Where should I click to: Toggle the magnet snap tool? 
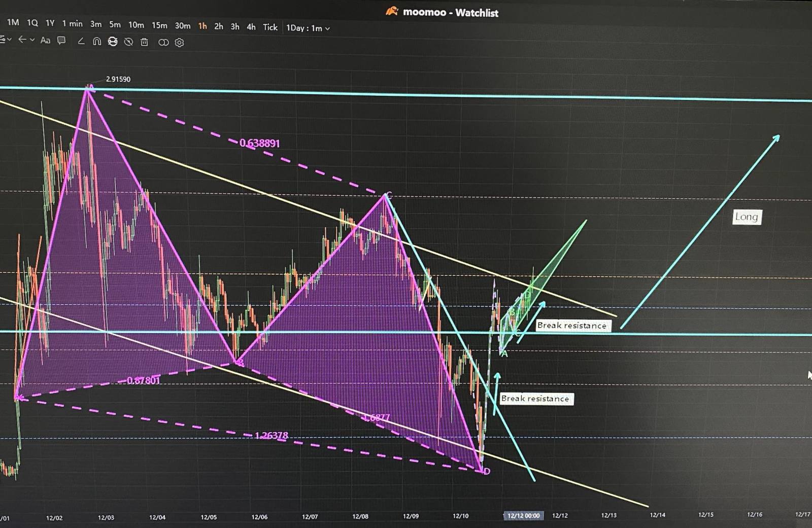click(96, 42)
